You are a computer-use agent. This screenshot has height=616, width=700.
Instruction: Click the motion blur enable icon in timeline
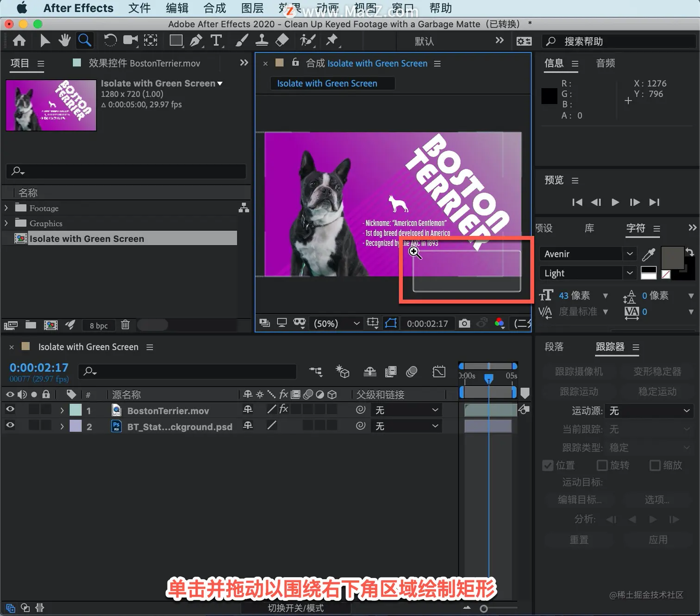412,371
